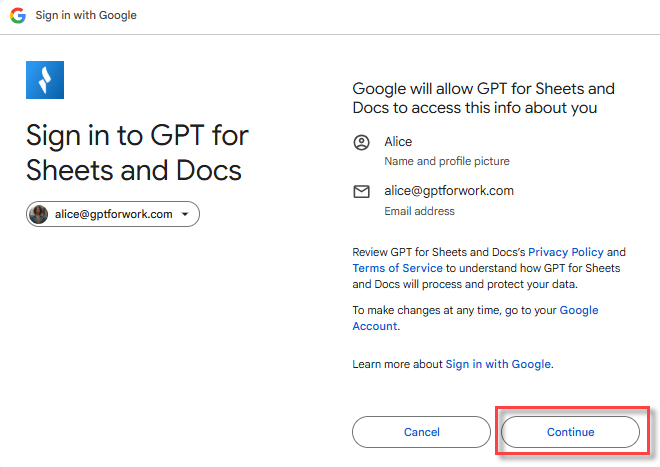Open the Privacy Policy link

566,252
